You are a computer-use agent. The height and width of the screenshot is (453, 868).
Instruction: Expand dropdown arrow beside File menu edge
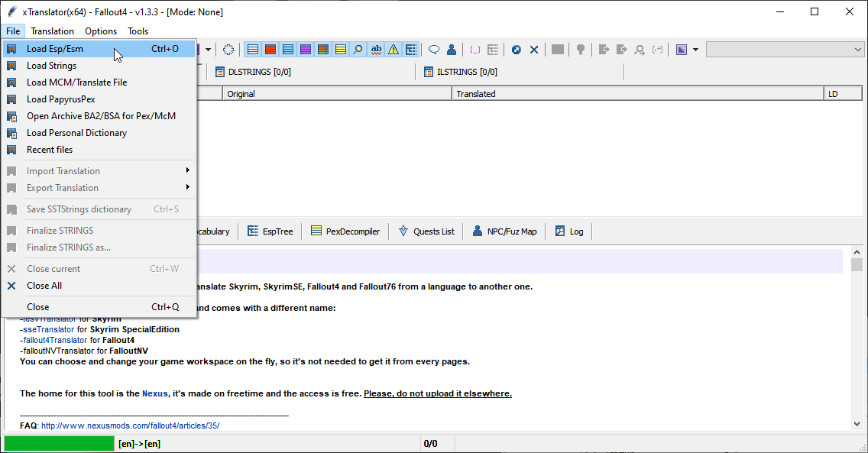(208, 50)
